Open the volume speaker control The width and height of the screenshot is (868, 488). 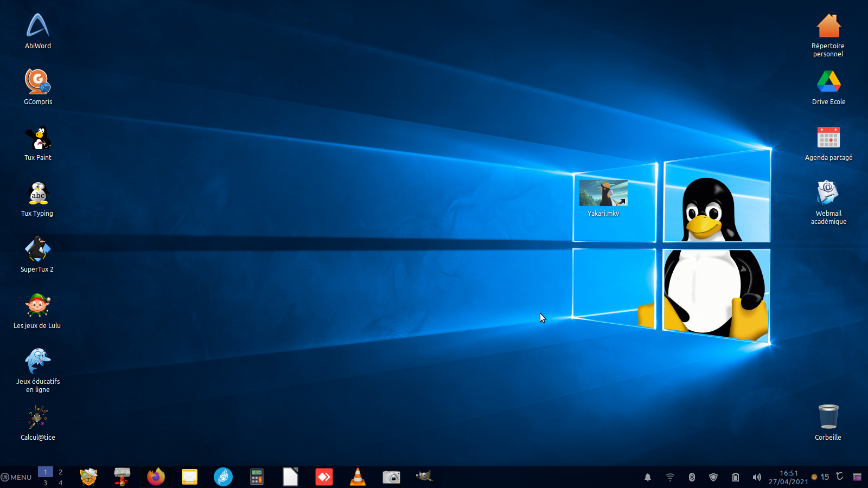pos(757,477)
